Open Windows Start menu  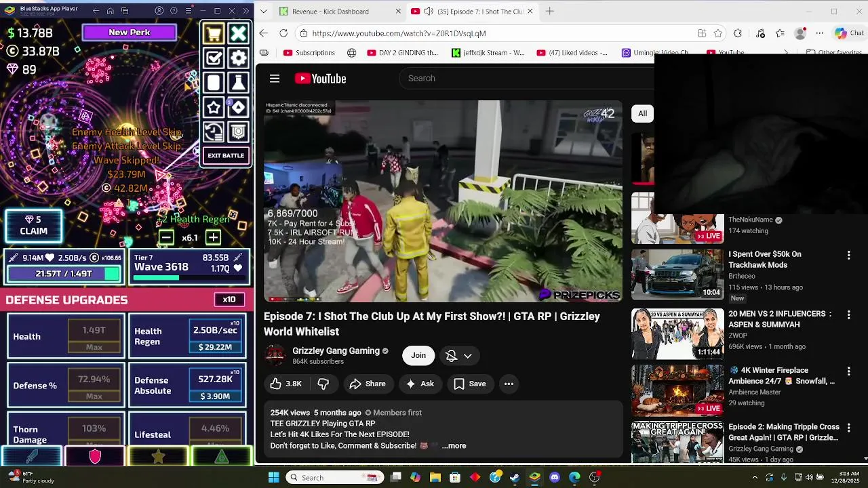(x=273, y=477)
